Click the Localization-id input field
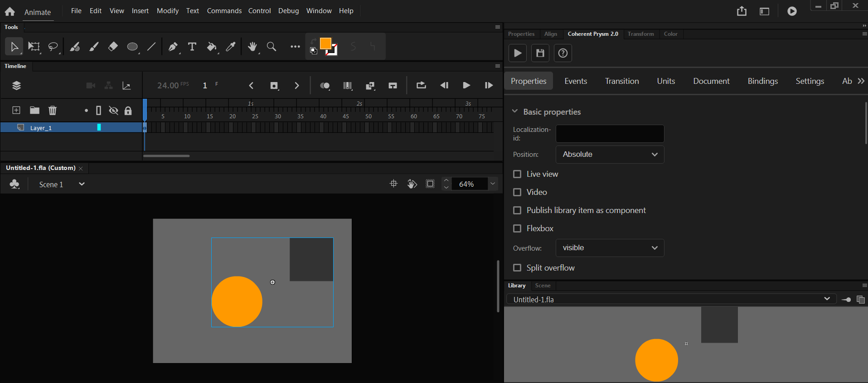Image resolution: width=868 pixels, height=383 pixels. (610, 134)
